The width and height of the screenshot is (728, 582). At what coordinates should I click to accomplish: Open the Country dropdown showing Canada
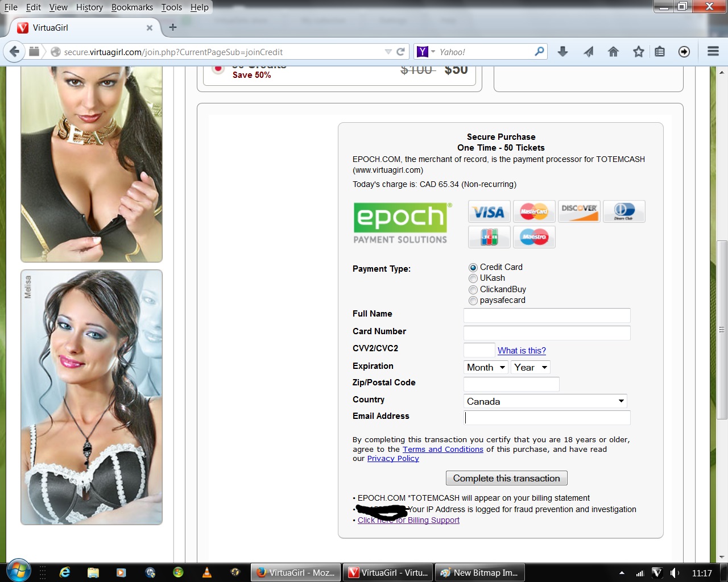(x=545, y=401)
